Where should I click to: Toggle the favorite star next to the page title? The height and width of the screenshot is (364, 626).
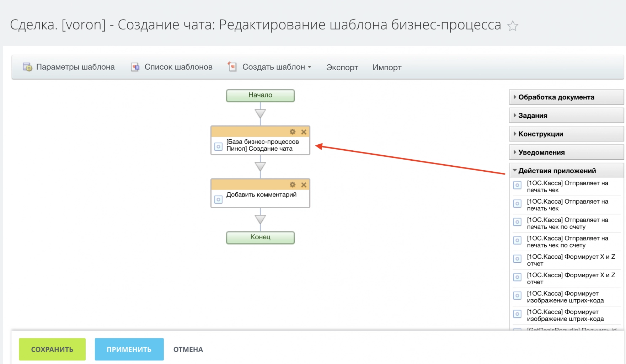point(512,25)
